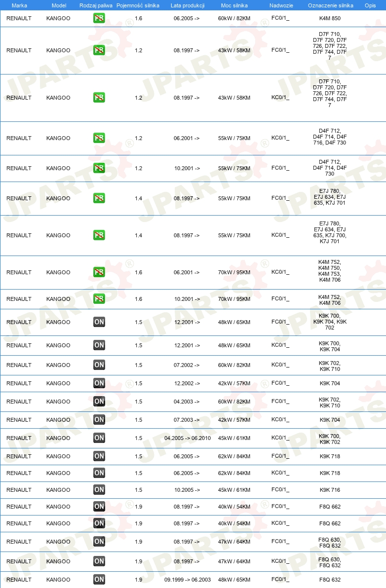Image resolution: width=386 pixels, height=588 pixels.
Task: Select engine codes K9K 700, K9K 702 cell
Action: (330, 439)
